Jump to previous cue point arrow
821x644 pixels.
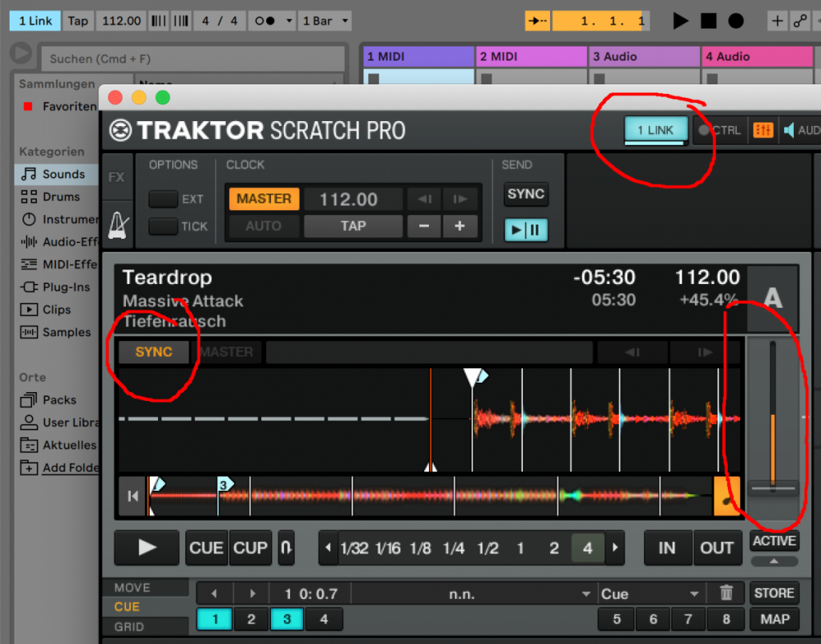(x=214, y=593)
